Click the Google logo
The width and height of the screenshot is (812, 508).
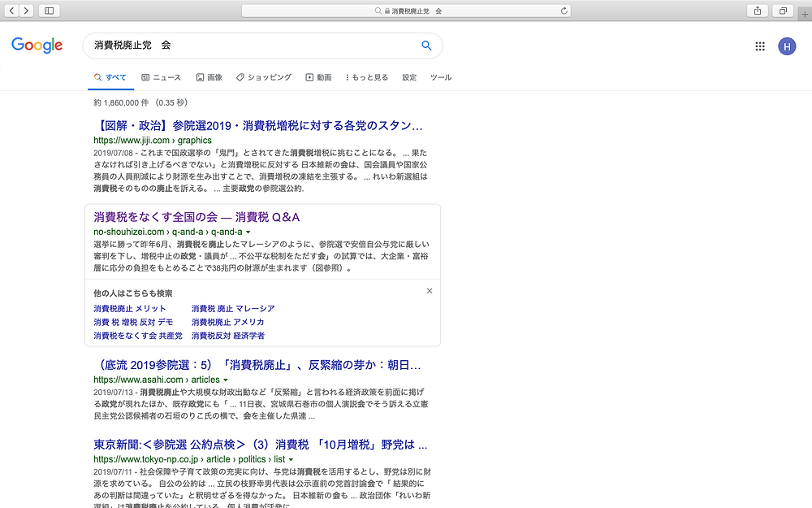37,45
